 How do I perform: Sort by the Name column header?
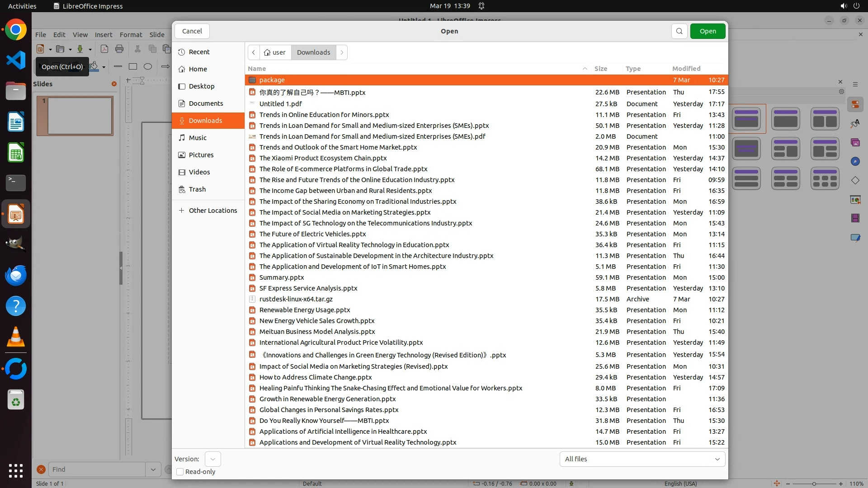pyautogui.click(x=257, y=69)
